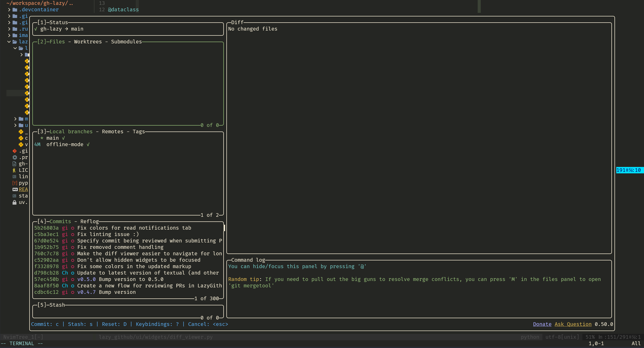Click the TOML bracket icon of pyp file
This screenshot has height=348, width=644.
15,183
